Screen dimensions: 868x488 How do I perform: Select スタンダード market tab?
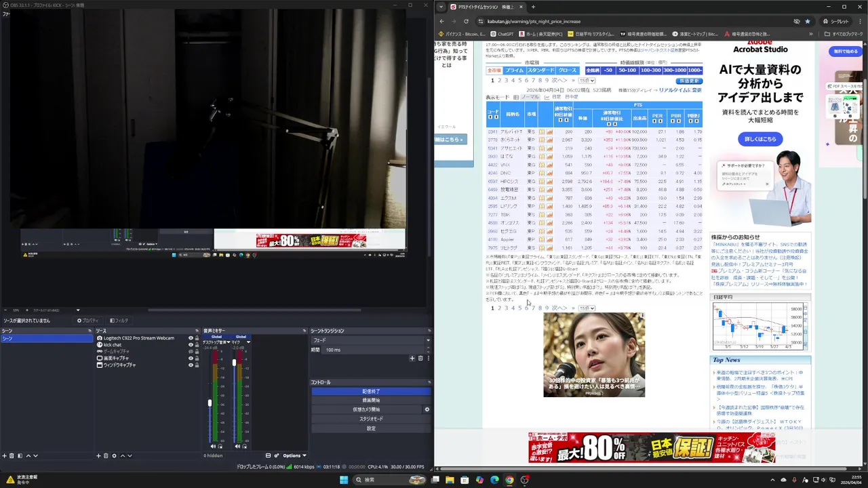(x=541, y=70)
